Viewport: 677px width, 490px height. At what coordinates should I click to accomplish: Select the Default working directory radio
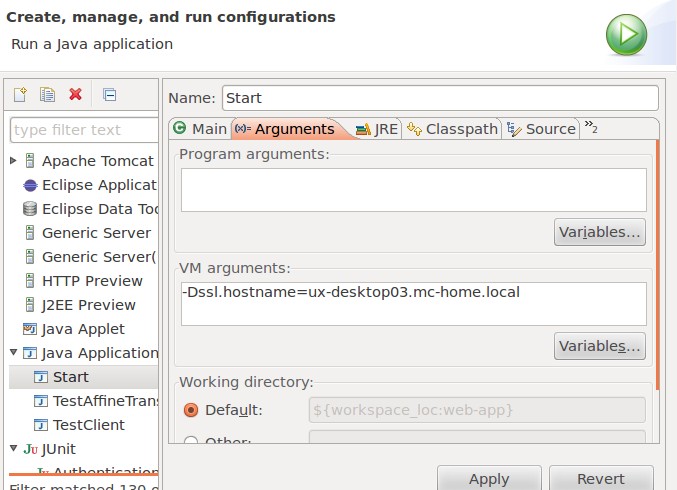[191, 410]
